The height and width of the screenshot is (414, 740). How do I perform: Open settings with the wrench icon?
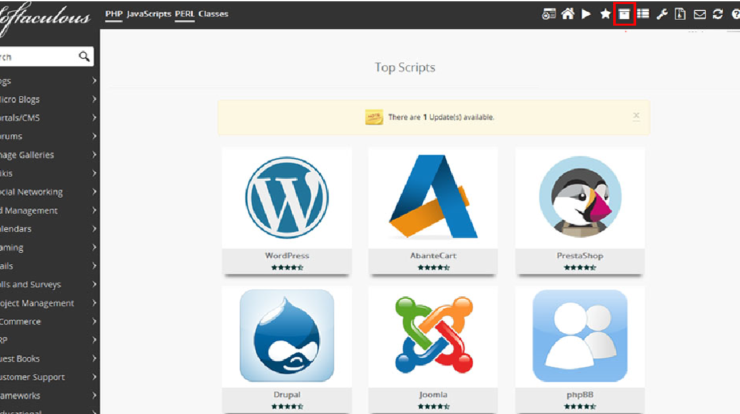[x=662, y=14]
